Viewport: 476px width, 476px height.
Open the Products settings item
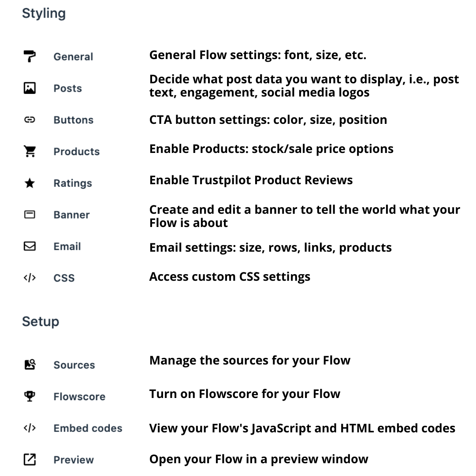pyautogui.click(x=76, y=152)
